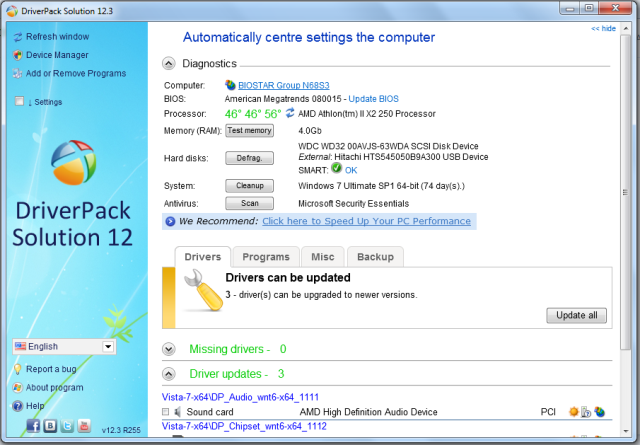Click the Add or Remove Programs icon

click(18, 73)
